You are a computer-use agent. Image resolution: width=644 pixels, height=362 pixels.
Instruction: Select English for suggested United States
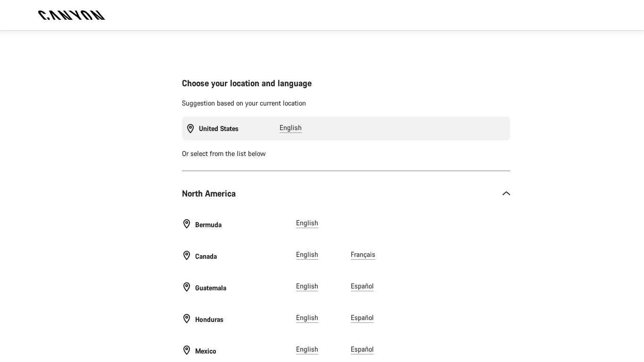[x=290, y=128]
